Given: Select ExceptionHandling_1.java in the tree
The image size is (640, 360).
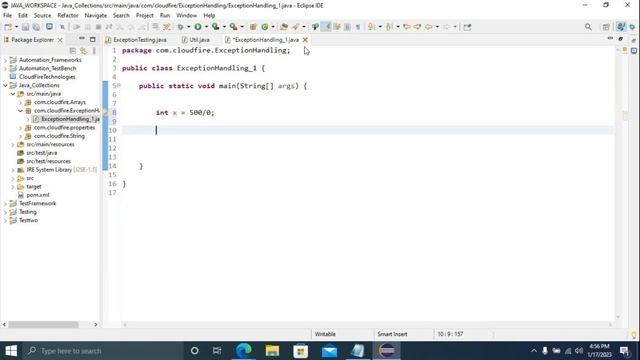Looking at the screenshot, I should point(70,119).
